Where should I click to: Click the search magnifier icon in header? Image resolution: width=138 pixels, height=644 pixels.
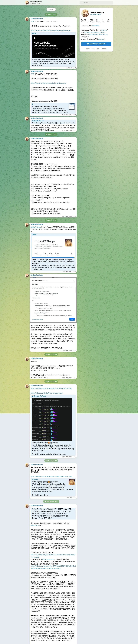(x=81, y=2)
